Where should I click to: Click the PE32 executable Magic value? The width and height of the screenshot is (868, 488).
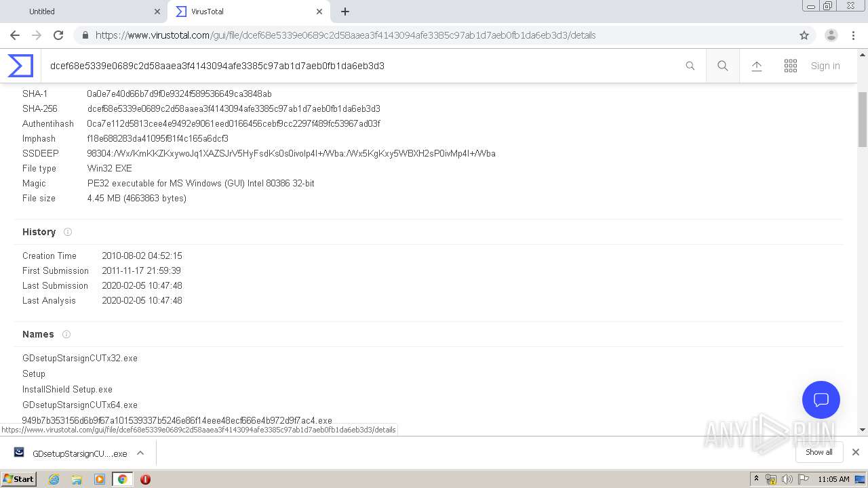pos(201,183)
